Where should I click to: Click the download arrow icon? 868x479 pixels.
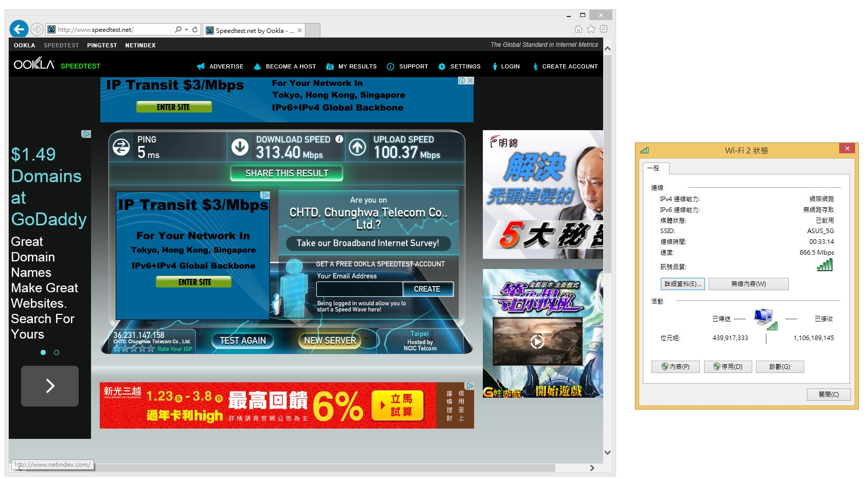(x=240, y=147)
